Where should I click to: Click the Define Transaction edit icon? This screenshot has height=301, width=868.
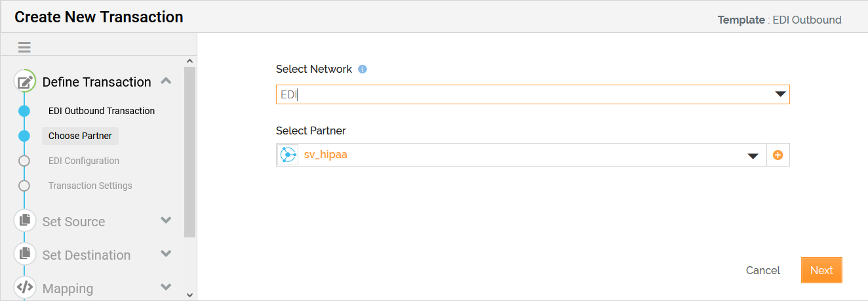click(x=25, y=82)
